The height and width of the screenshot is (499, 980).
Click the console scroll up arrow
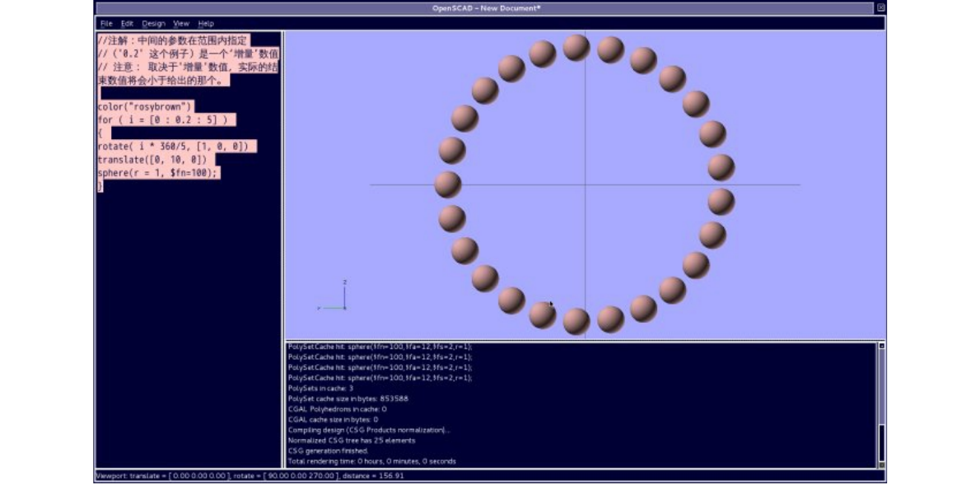tap(881, 346)
